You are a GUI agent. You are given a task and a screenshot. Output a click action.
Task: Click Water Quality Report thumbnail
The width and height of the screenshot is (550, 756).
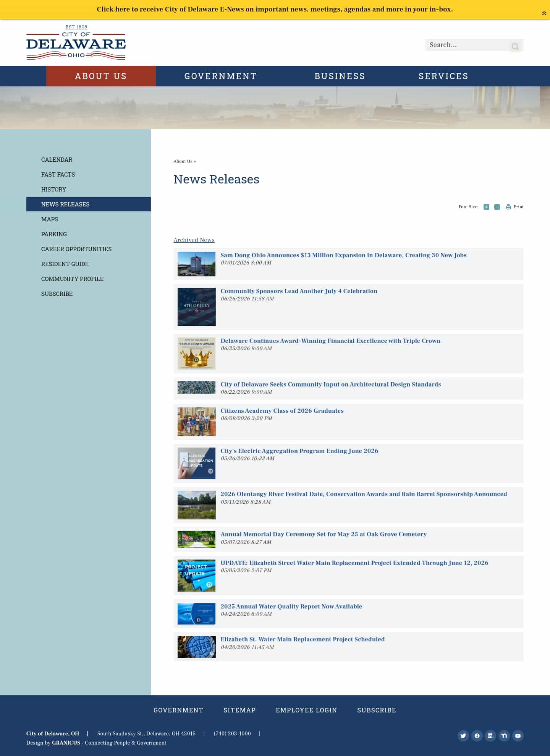point(196,614)
